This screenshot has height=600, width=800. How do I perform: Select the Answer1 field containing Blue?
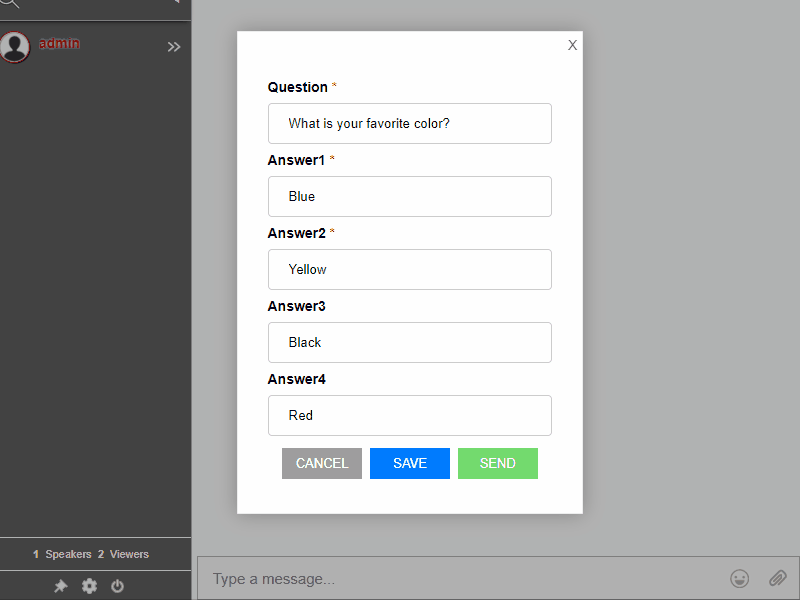(x=409, y=196)
